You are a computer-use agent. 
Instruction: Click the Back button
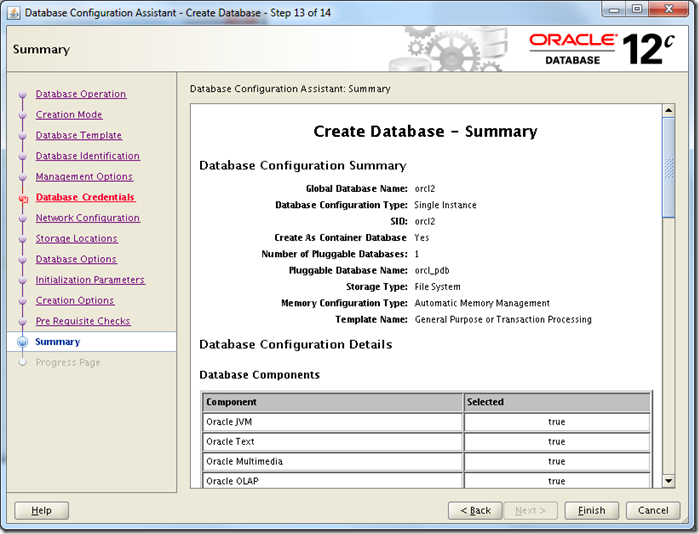point(475,510)
